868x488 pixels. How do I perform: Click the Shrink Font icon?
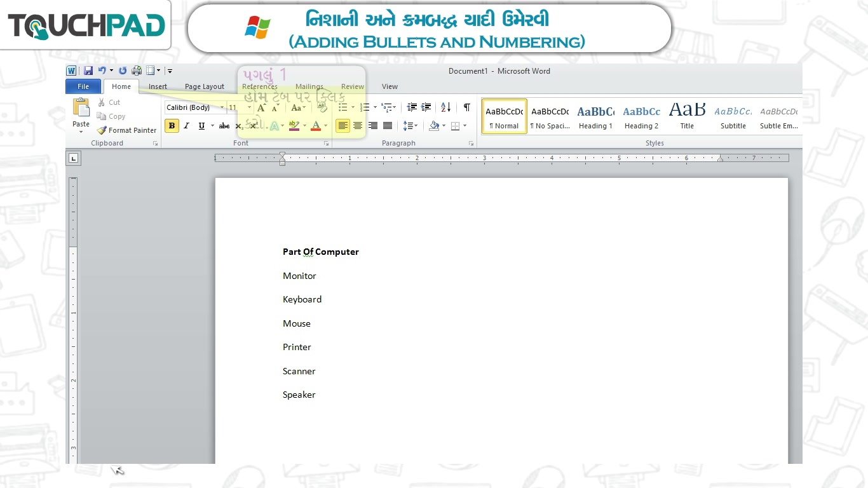[275, 108]
